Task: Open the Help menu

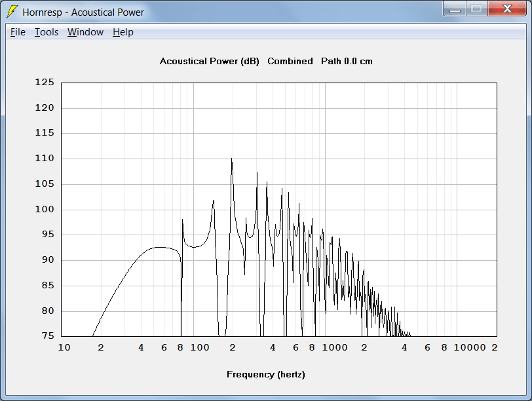Action: tap(123, 32)
